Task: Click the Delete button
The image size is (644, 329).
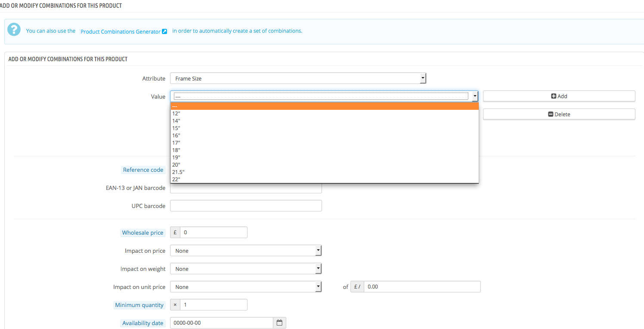Action: pyautogui.click(x=559, y=114)
